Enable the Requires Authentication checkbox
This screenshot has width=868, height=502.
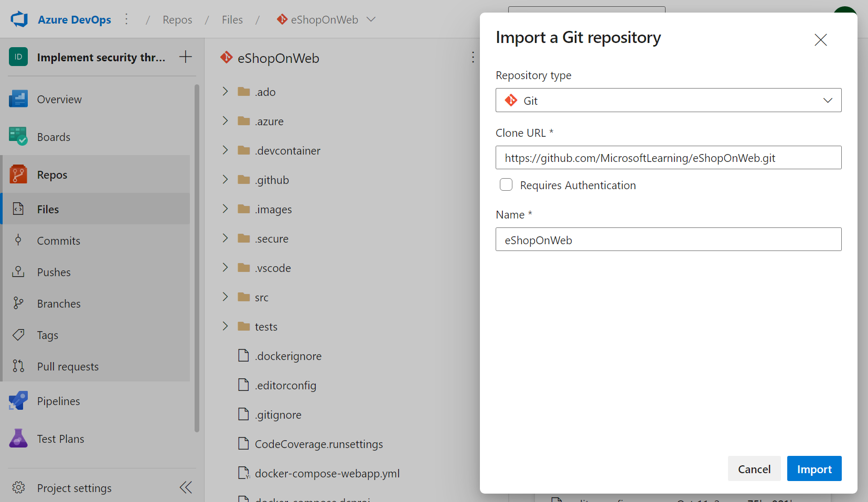tap(506, 184)
